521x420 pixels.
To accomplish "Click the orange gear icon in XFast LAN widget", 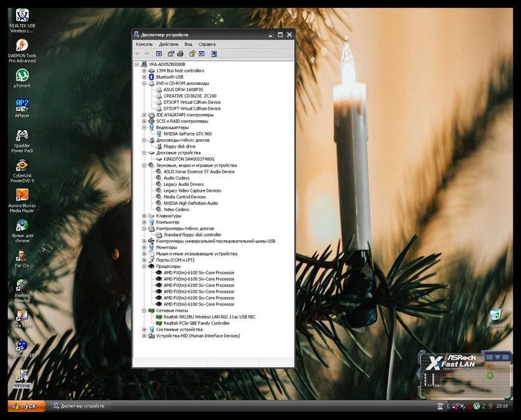I will (489, 366).
